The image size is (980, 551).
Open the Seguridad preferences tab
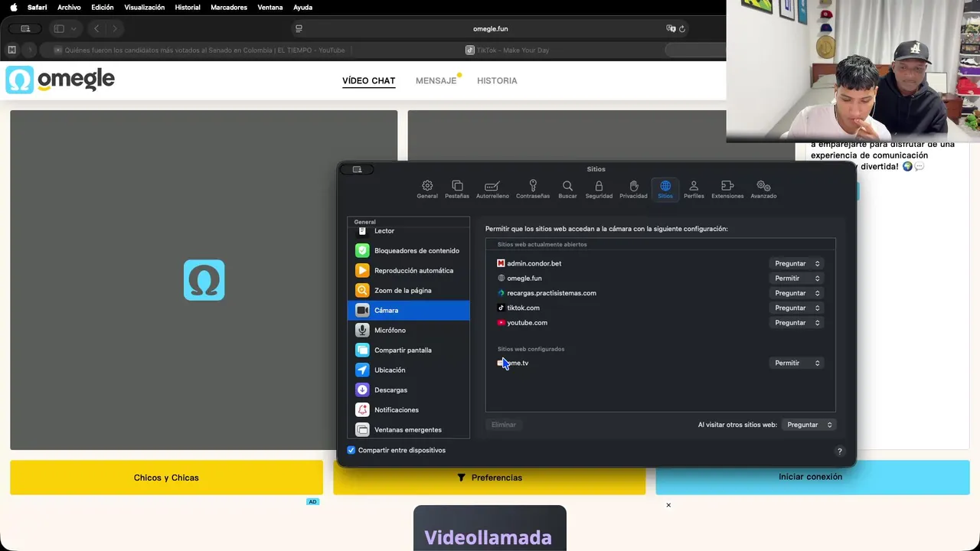tap(599, 189)
